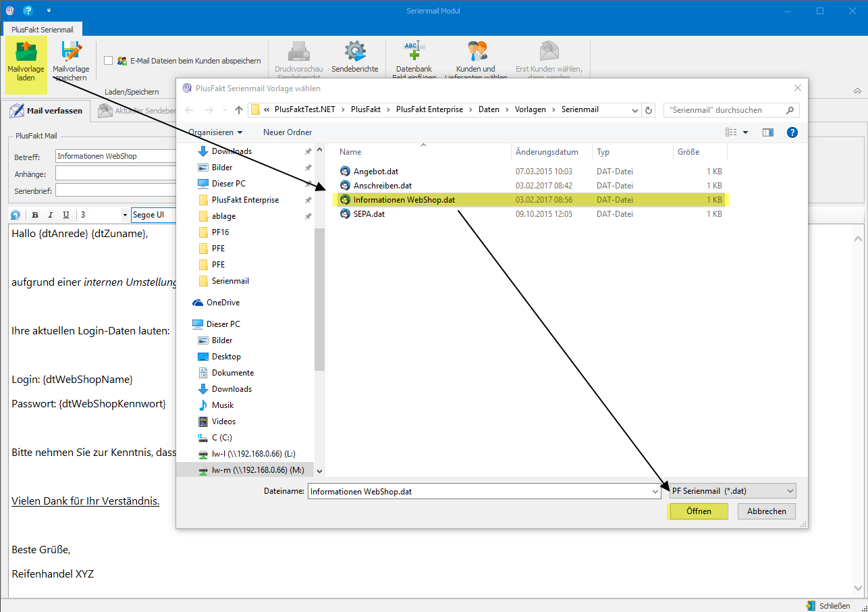This screenshot has height=612, width=868.
Task: Click the Abbrechen button
Action: click(767, 511)
